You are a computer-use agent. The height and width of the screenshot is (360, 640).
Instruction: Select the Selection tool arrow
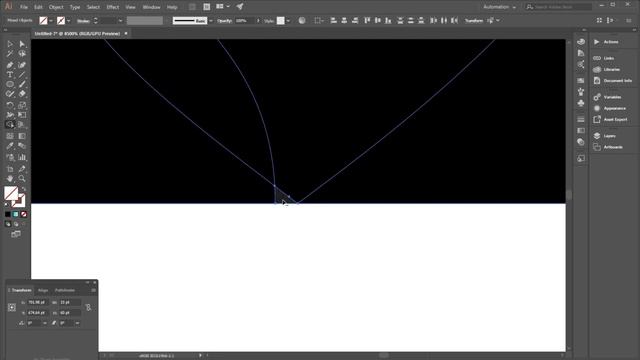[x=10, y=44]
